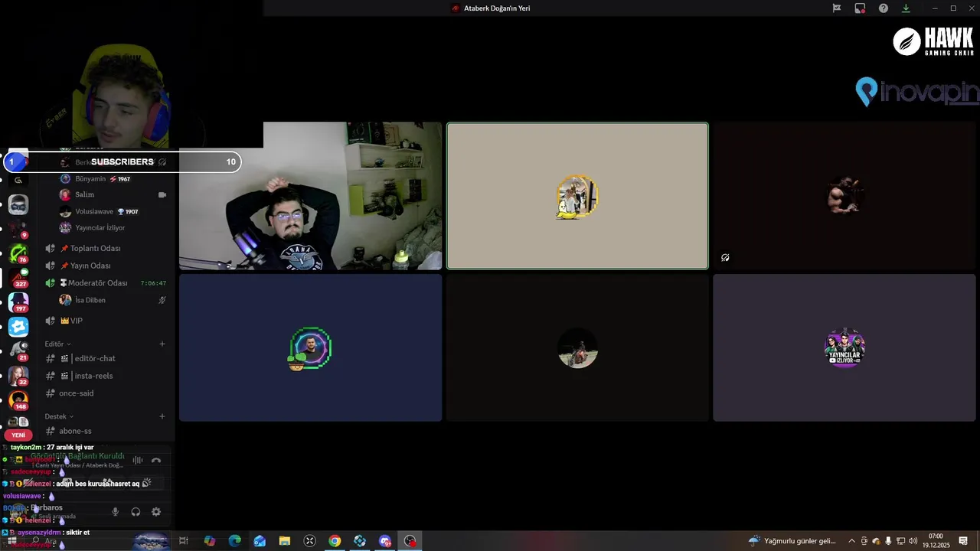Focus the dark tile with deafened icon
Screen dimensions: 980x551
(x=844, y=196)
